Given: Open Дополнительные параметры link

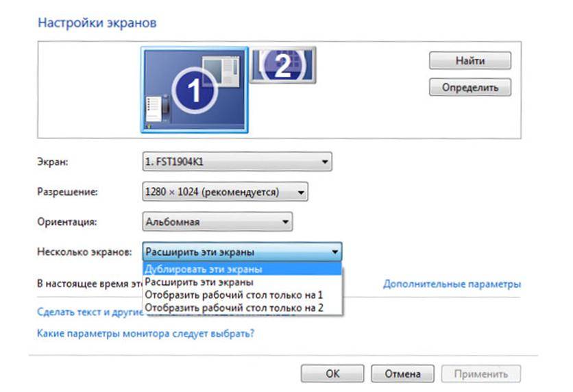Looking at the screenshot, I should pos(452,284).
